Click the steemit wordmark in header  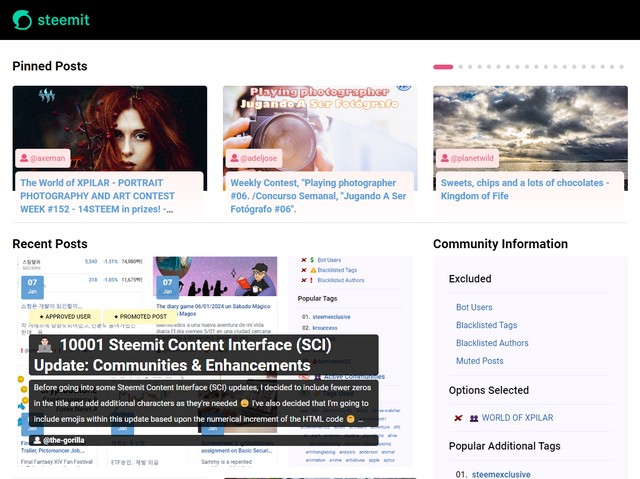coord(63,20)
